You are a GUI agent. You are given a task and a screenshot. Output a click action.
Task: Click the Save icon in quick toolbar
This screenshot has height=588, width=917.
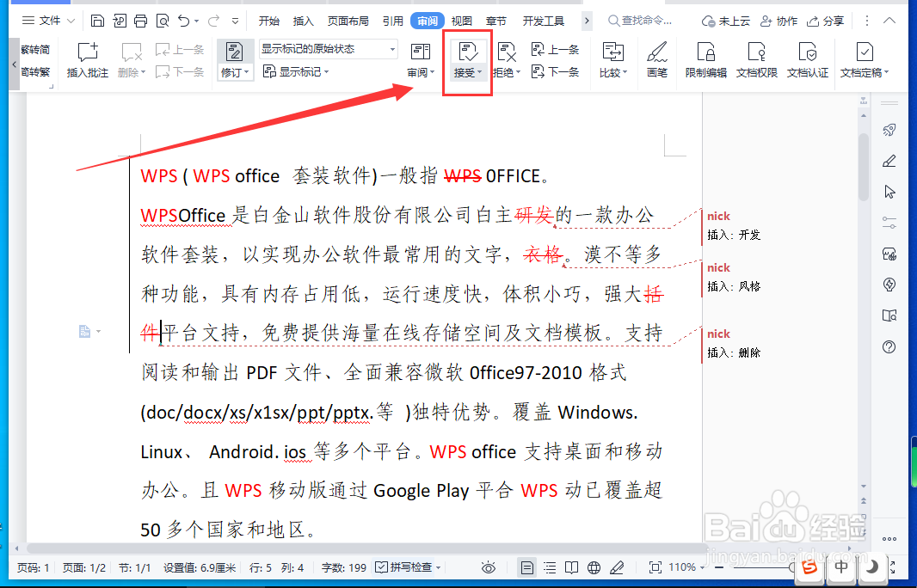[98, 21]
